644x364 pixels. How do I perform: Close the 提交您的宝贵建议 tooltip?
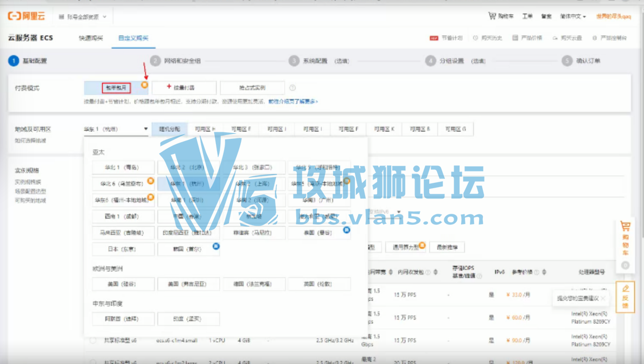[x=603, y=298]
